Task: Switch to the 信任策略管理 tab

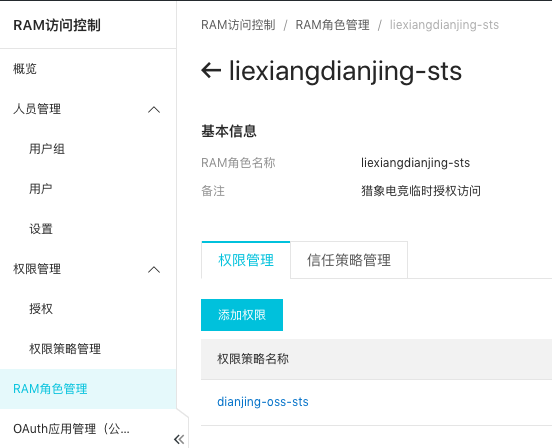Action: [x=349, y=260]
